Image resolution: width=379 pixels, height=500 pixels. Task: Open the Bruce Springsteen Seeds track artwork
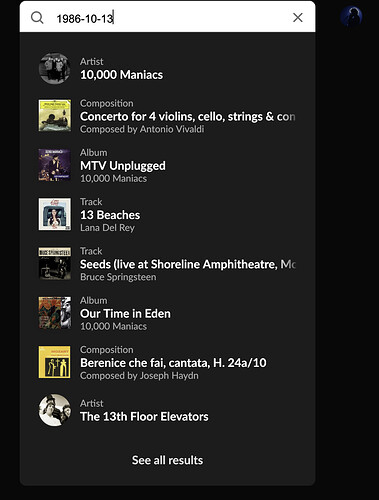(55, 264)
